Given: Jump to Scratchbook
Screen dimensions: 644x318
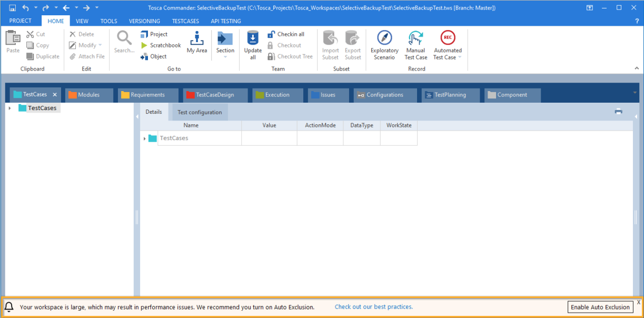Looking at the screenshot, I should (x=161, y=45).
